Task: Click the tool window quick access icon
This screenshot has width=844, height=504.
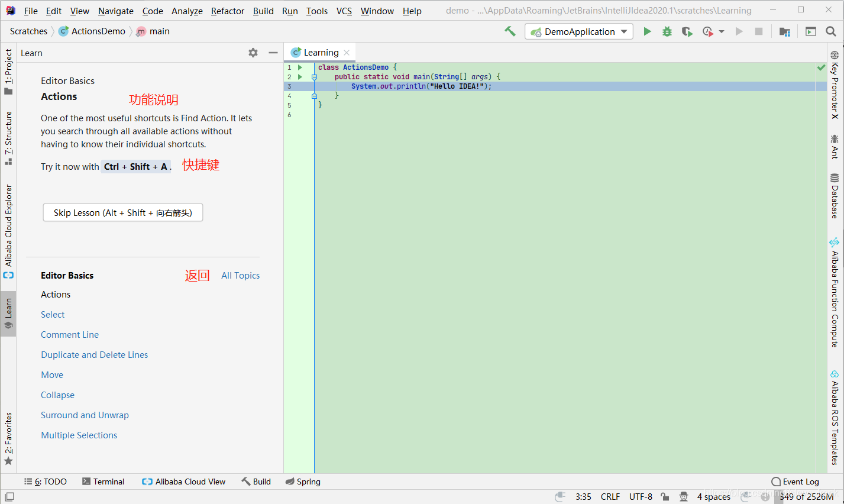Action: (9, 497)
